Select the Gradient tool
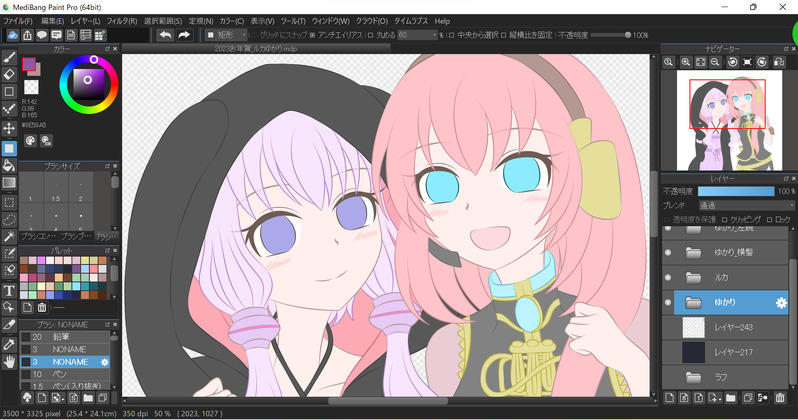The height and width of the screenshot is (420, 798). (9, 182)
